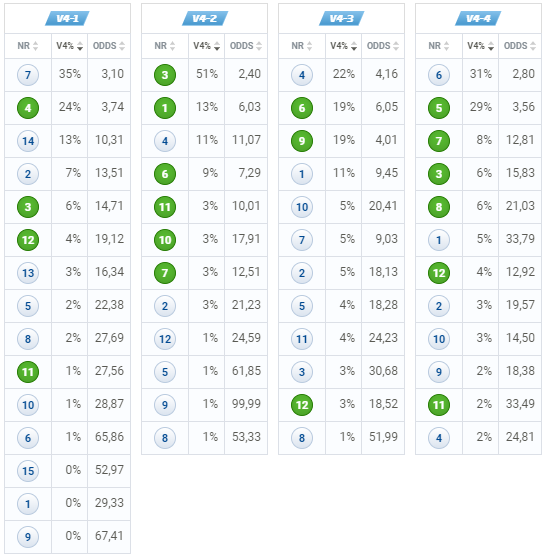Image resolution: width=548 pixels, height=558 pixels.
Task: Select horse 6 with 31% in V4-4
Action: click(x=439, y=75)
